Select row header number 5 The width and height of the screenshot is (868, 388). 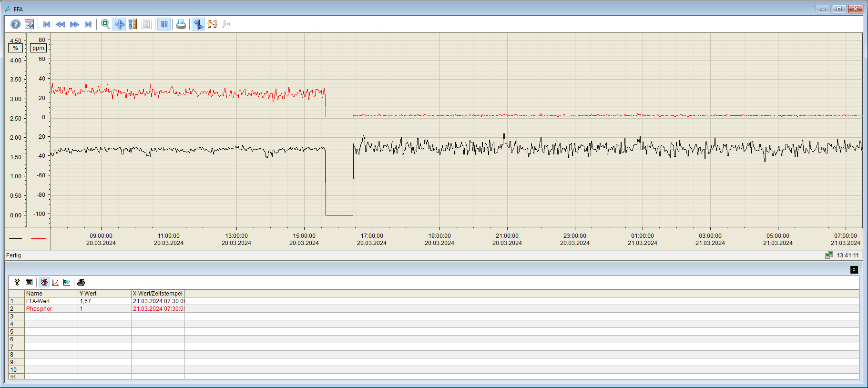pos(16,332)
